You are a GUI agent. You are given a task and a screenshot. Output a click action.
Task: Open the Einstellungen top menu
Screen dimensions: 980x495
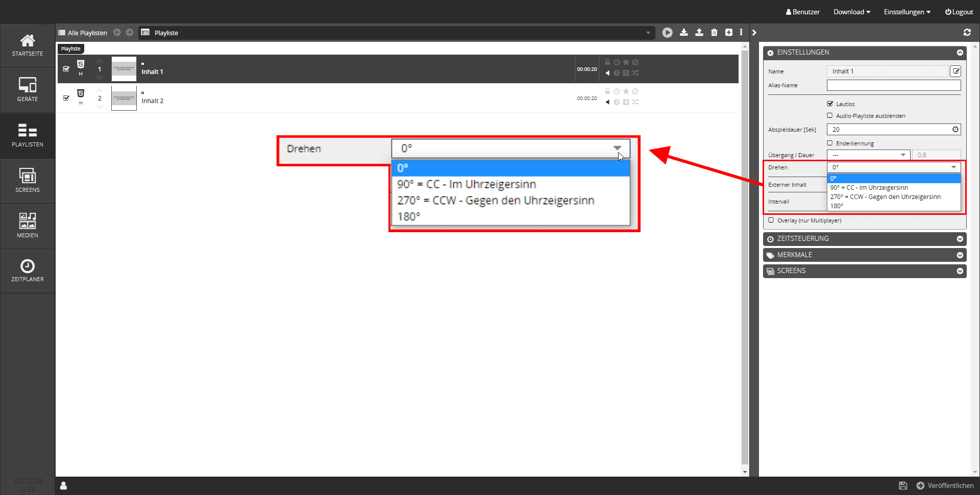[907, 12]
